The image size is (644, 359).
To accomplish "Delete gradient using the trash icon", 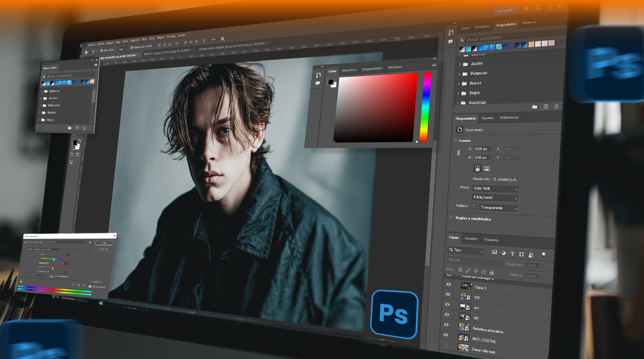I will point(556,107).
